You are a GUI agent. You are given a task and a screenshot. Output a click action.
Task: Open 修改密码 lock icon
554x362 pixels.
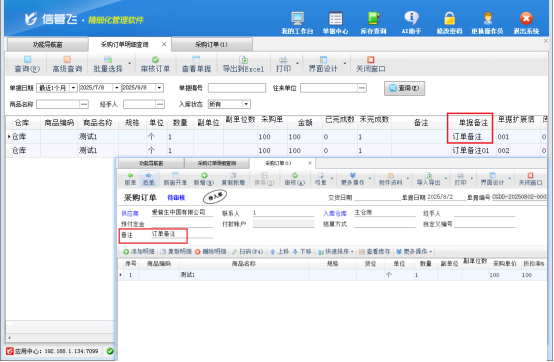(449, 23)
